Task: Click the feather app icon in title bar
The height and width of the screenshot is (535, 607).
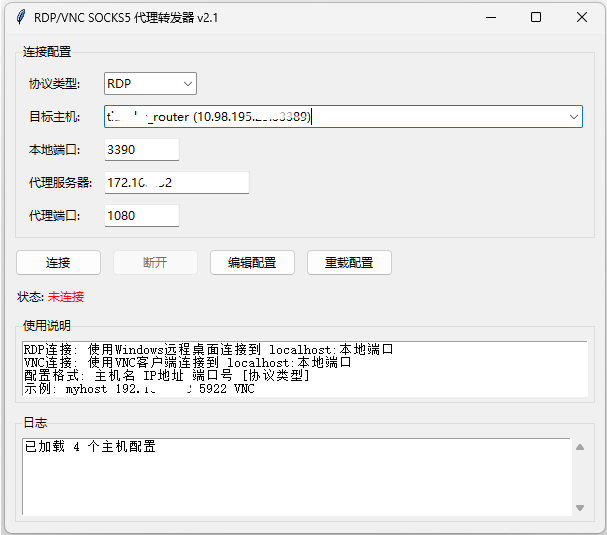Action: click(x=21, y=17)
